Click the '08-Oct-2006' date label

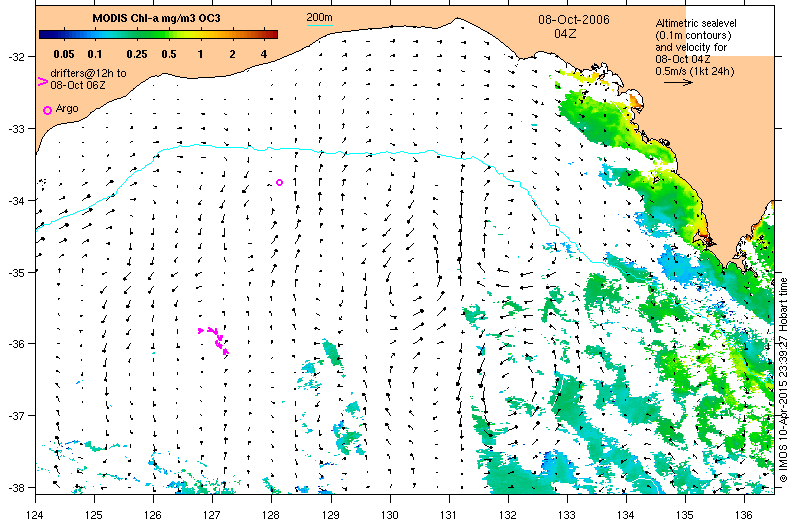pyautogui.click(x=574, y=20)
